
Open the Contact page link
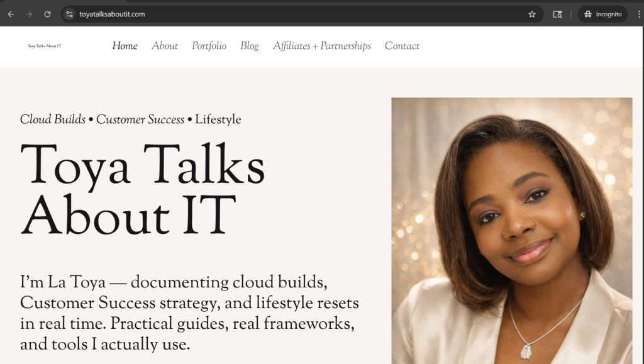402,46
